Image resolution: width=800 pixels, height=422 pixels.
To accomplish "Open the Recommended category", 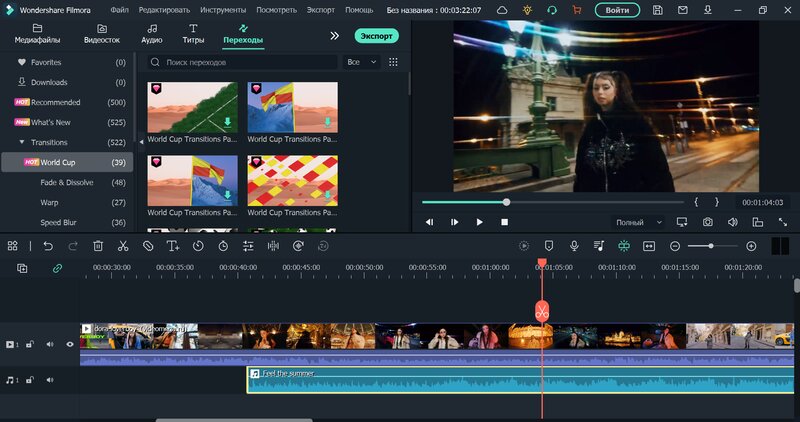I will point(67,102).
